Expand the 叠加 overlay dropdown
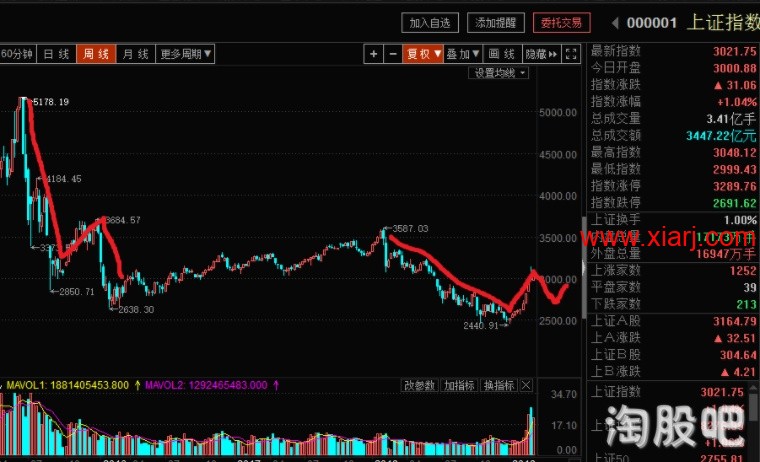 (463, 54)
